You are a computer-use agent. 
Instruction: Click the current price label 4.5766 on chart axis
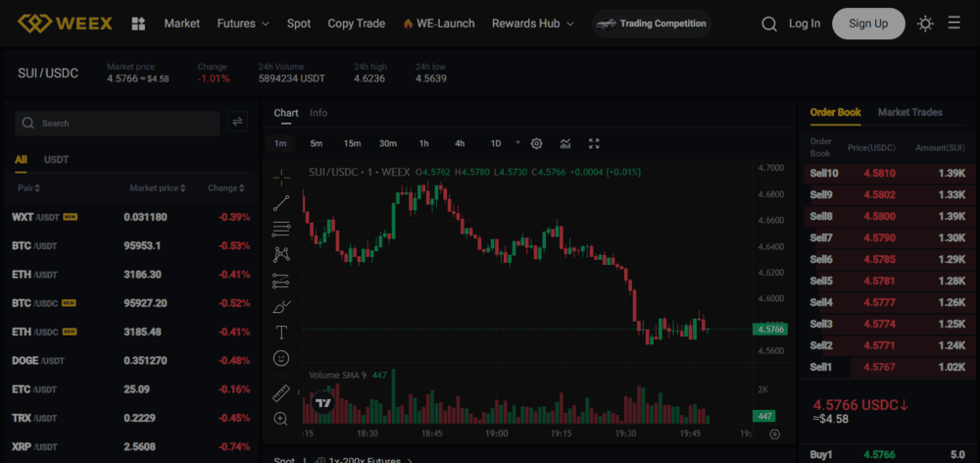(770, 330)
